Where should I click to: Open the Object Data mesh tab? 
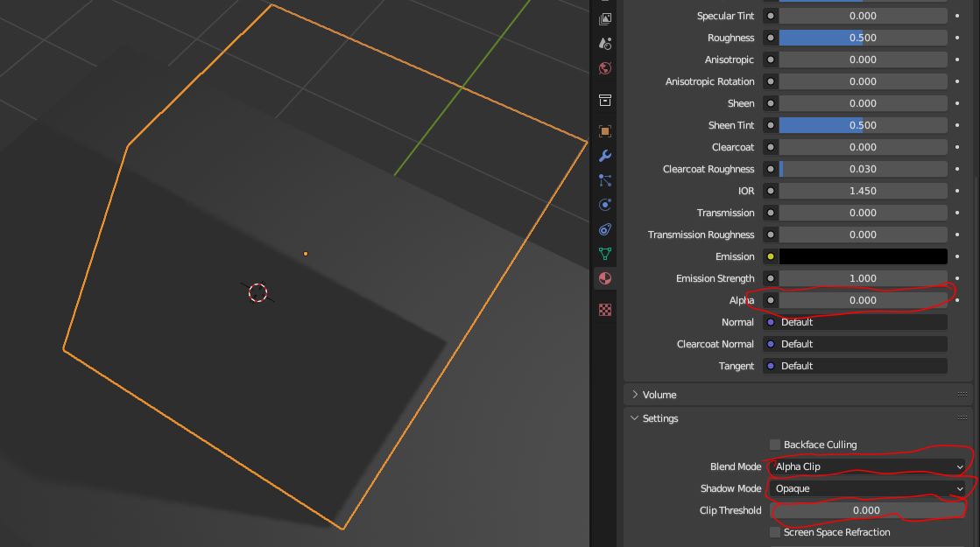[x=604, y=254]
